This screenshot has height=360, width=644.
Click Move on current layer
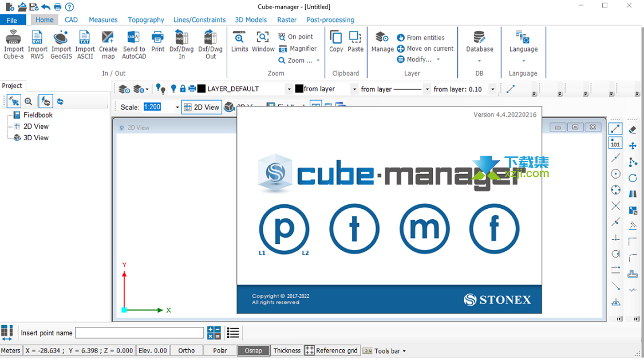tap(425, 49)
